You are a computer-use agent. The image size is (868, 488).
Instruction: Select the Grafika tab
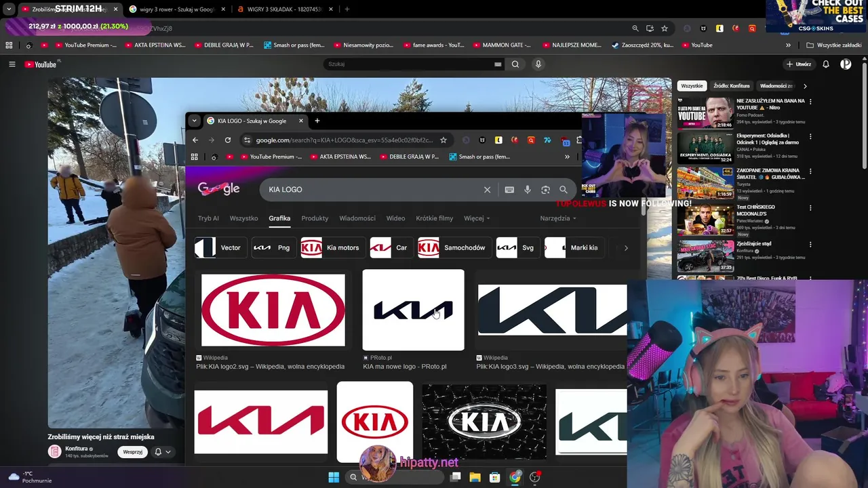pyautogui.click(x=279, y=218)
